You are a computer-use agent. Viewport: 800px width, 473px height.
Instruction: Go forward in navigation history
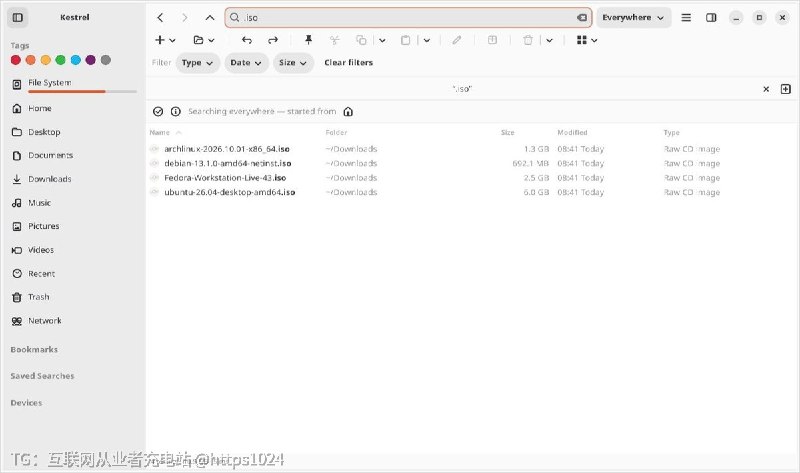pos(185,17)
